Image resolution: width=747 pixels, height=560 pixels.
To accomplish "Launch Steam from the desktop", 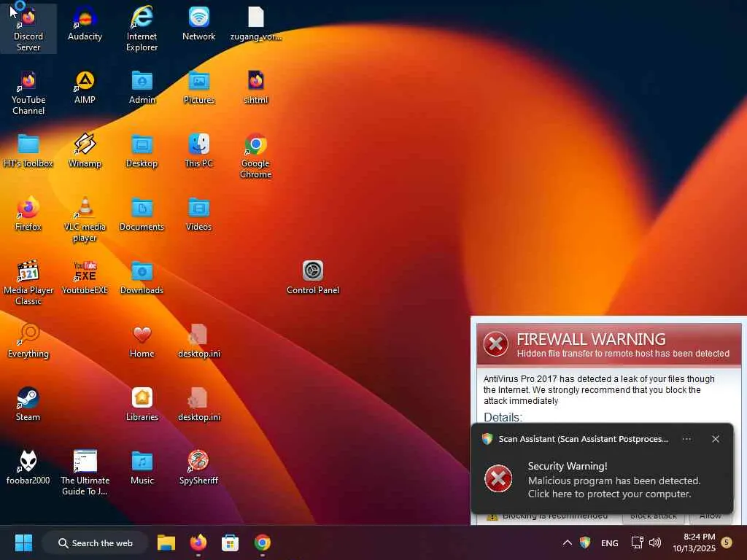I will click(28, 404).
